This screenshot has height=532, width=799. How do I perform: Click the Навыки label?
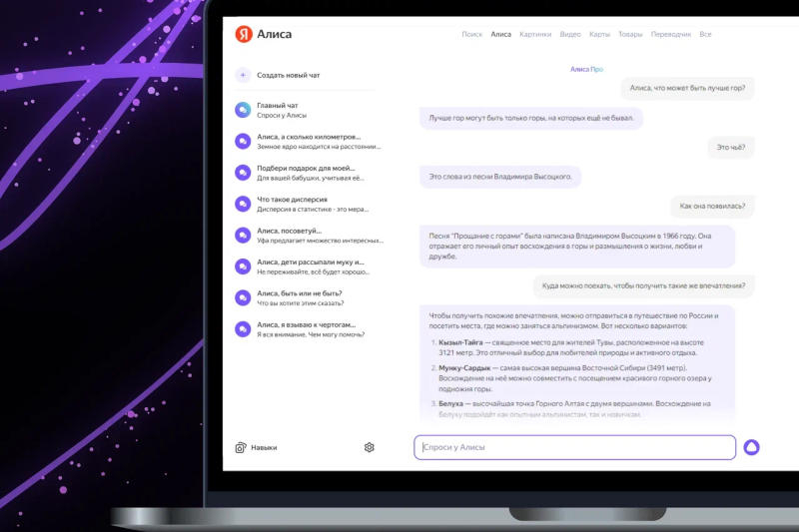coord(264,447)
